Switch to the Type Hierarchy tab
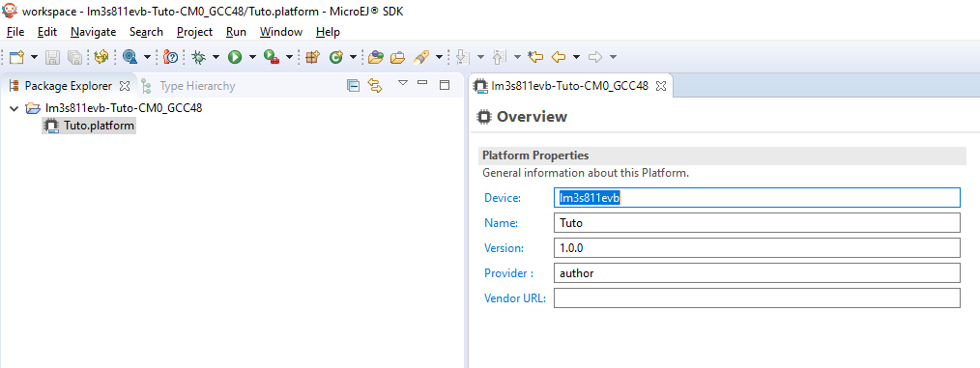 tap(197, 86)
